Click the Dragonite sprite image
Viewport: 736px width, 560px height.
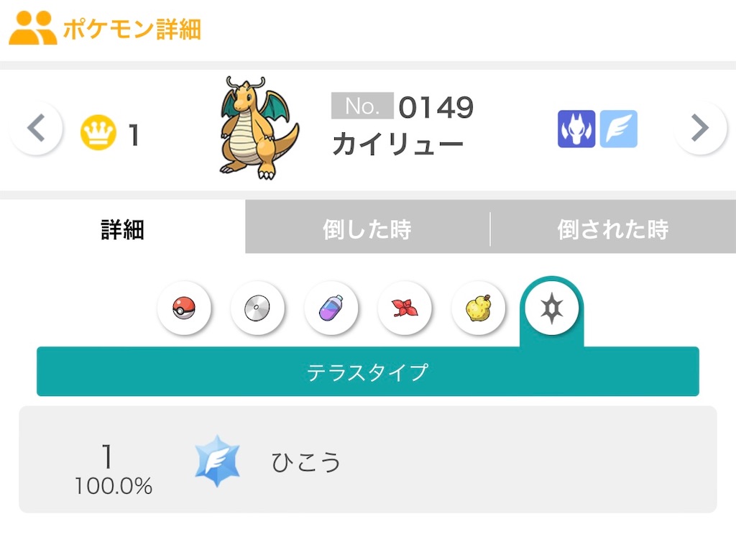257,129
